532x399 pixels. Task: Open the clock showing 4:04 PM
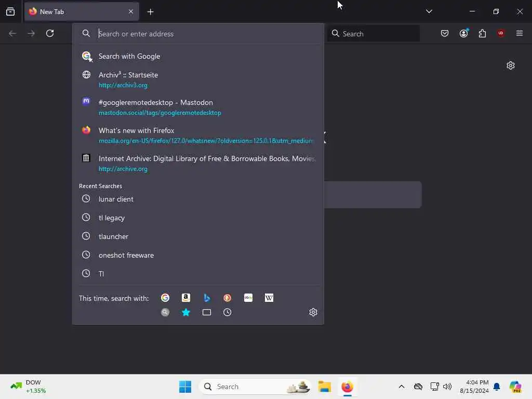click(474, 387)
